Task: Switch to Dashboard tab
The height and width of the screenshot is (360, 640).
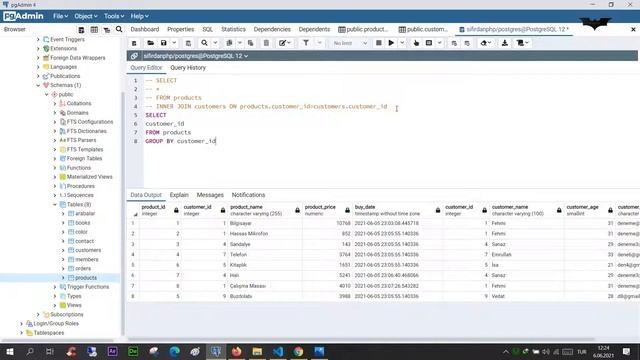Action: 144,29
